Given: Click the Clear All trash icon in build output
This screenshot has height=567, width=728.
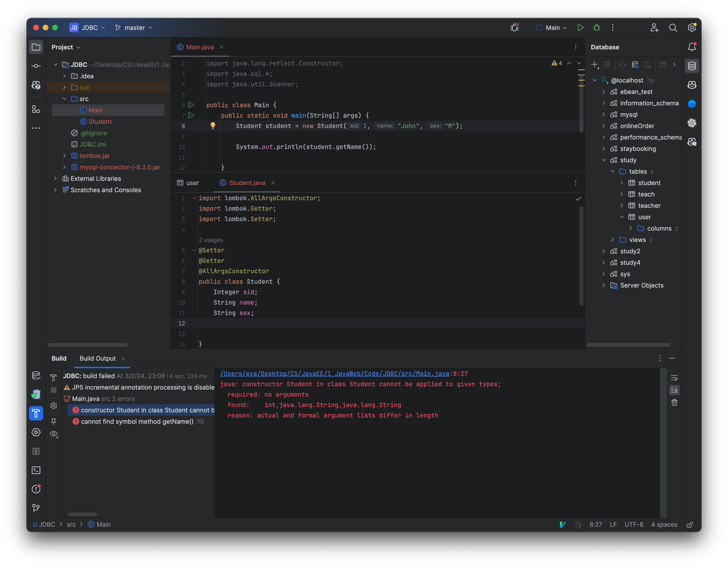Looking at the screenshot, I should (x=674, y=403).
